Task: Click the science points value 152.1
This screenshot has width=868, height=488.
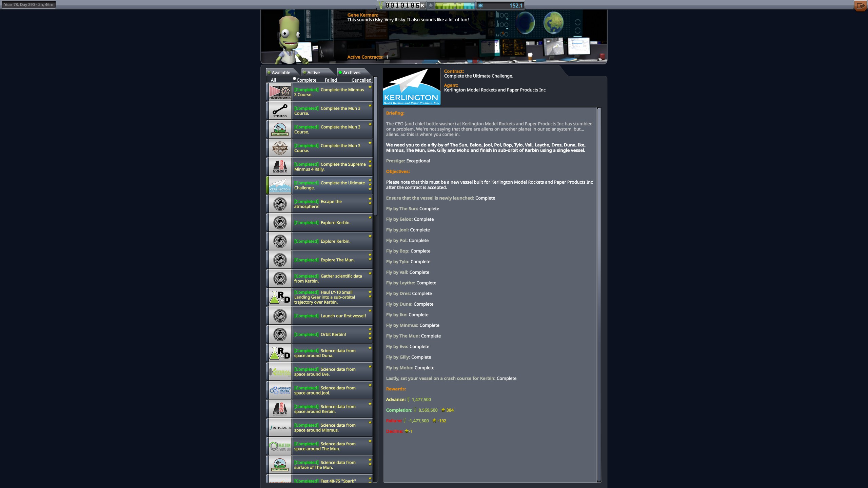Action: click(516, 5)
